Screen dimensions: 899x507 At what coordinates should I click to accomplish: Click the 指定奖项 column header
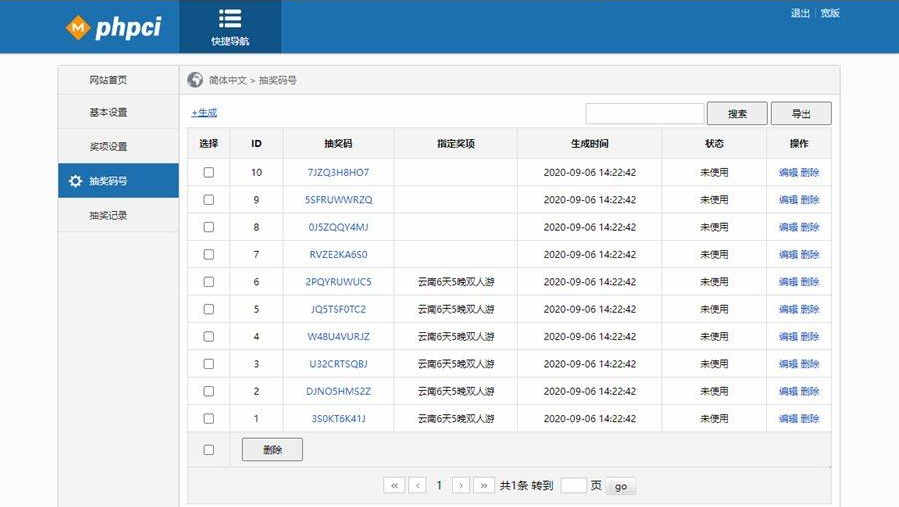(x=456, y=143)
